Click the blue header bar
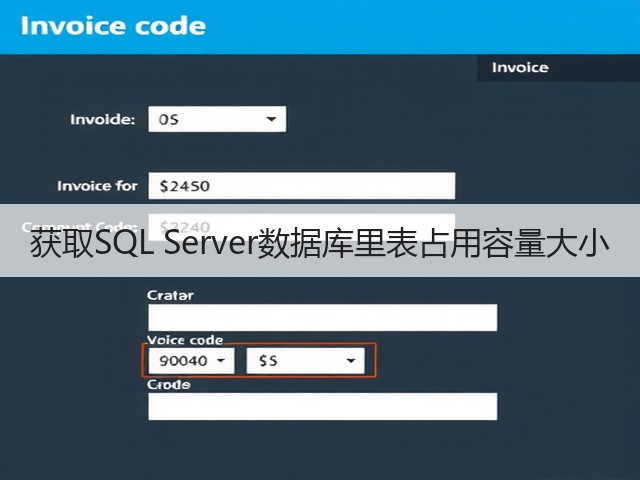 [x=320, y=27]
